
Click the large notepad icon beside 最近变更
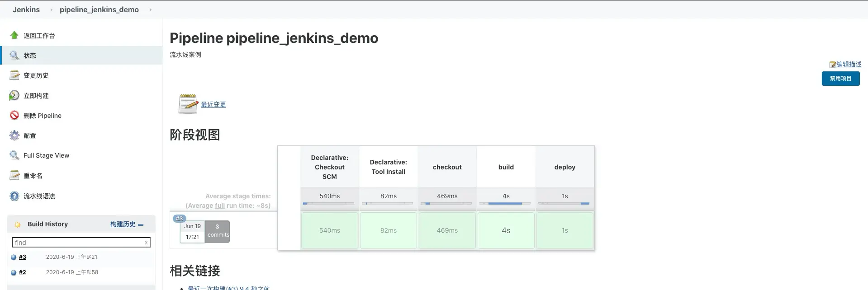(188, 103)
